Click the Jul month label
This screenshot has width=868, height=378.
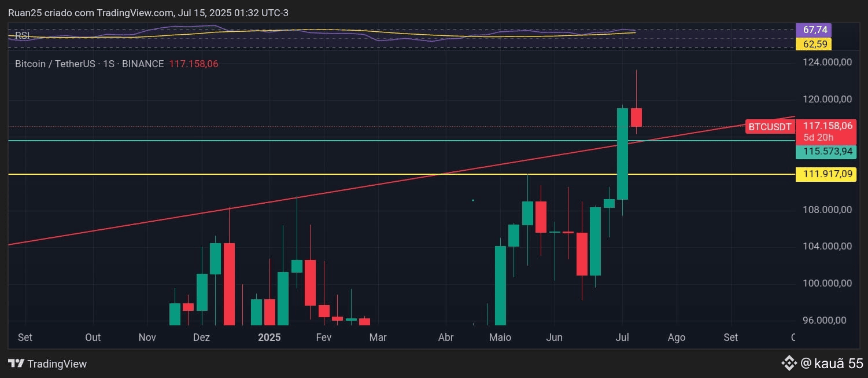click(622, 337)
